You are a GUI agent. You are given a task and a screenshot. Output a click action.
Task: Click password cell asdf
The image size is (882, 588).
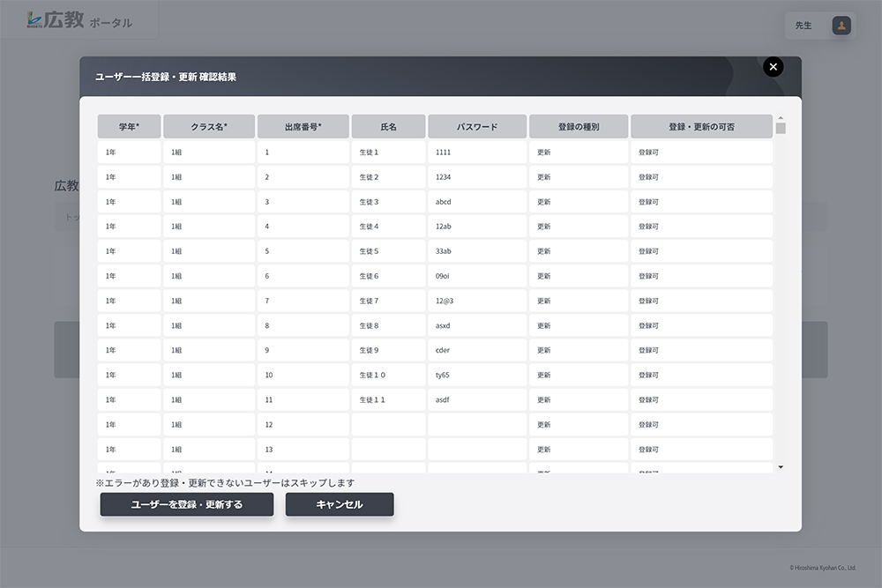point(477,399)
